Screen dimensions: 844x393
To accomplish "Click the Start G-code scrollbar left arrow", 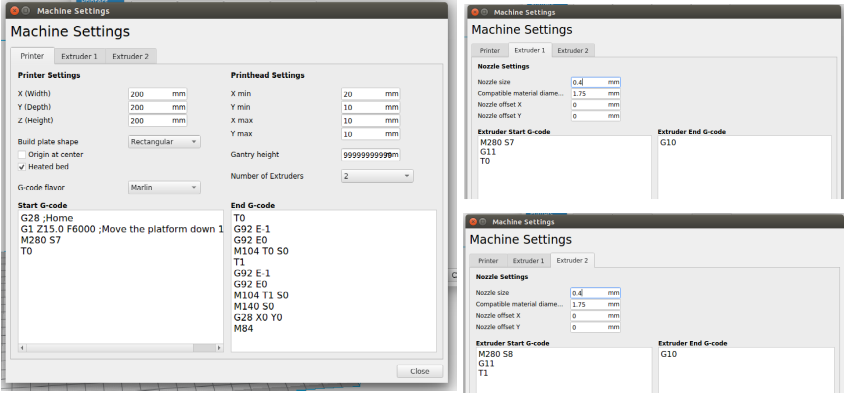I will [22, 348].
